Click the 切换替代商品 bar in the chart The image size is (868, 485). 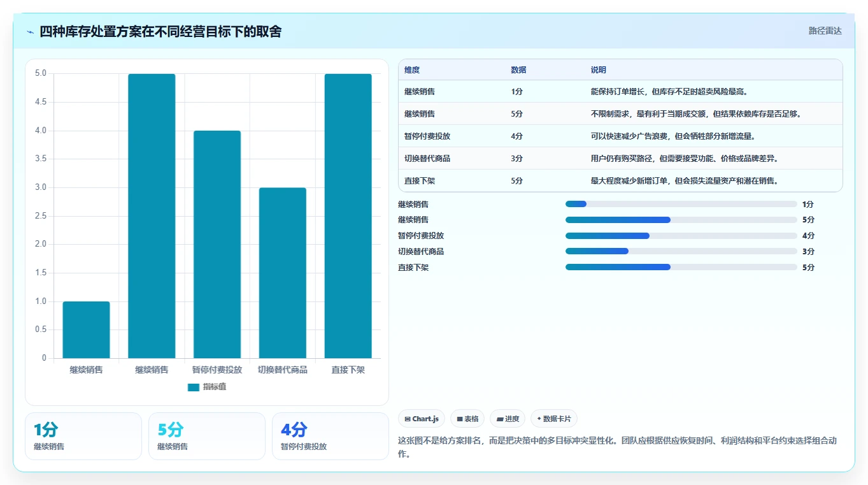pos(283,273)
